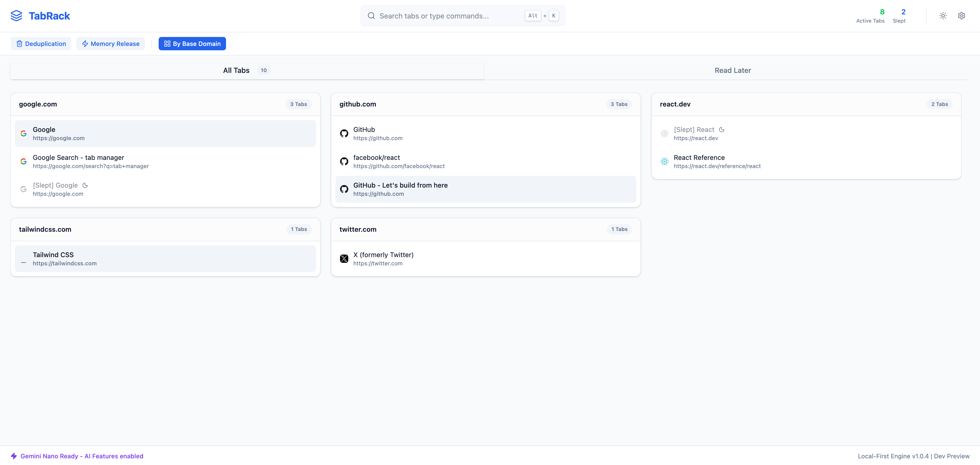Viewport: 980px width, 465px height.
Task: Click the moon icon beside the [Slept] React tab
Action: click(722, 130)
